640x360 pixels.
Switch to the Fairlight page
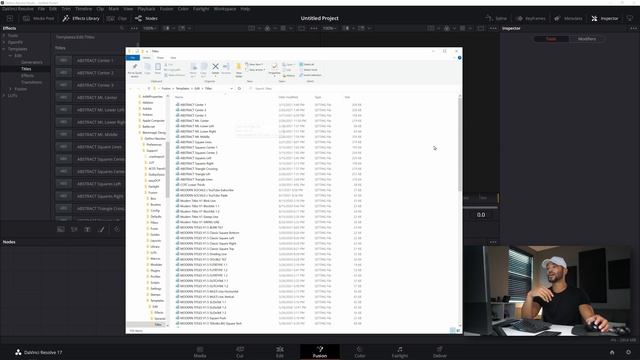400,352
